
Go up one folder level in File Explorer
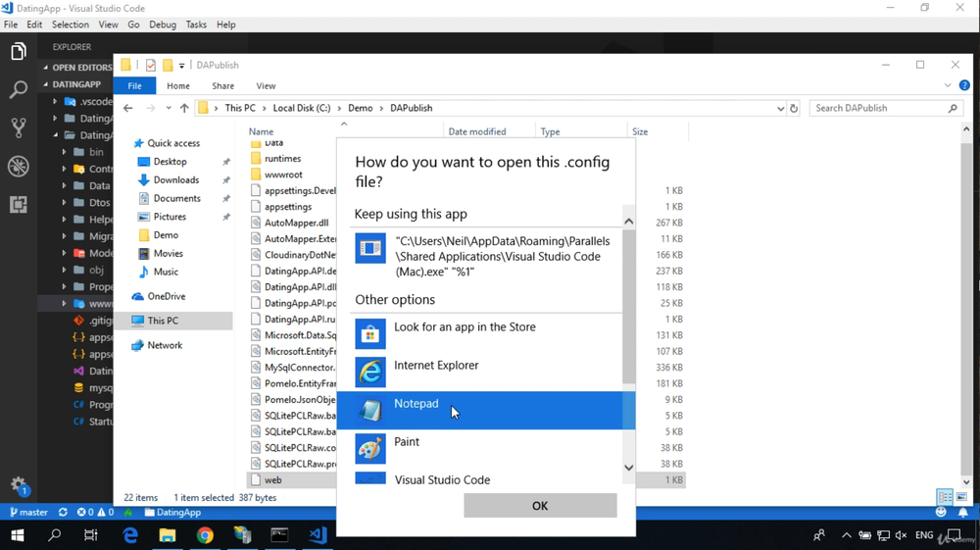[x=184, y=108]
